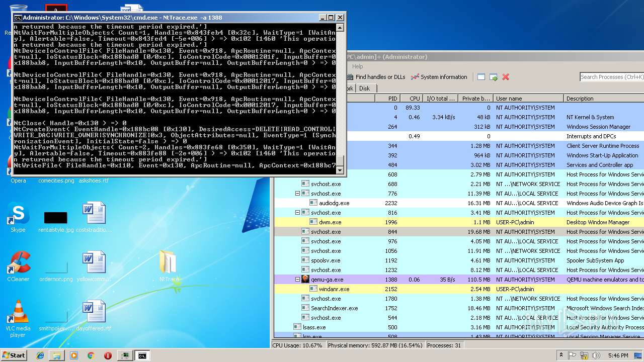This screenshot has width=644, height=362.
Task: Click the Start button
Action: (14, 355)
